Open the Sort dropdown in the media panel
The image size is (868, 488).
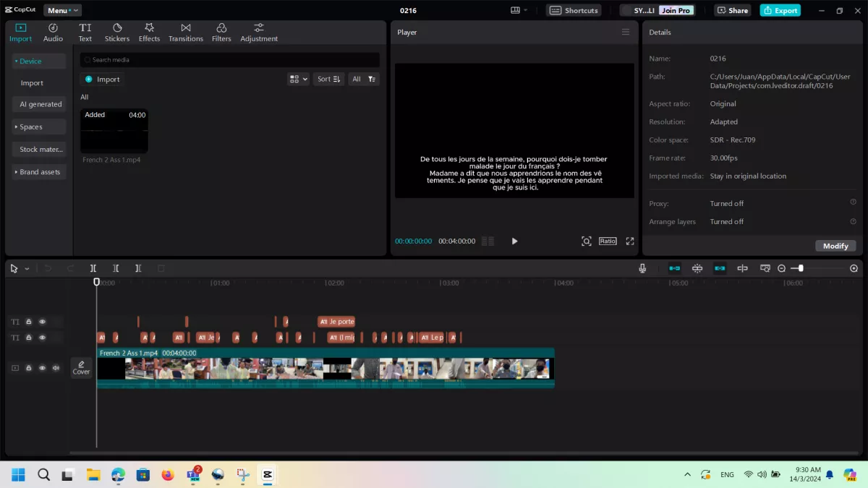pyautogui.click(x=328, y=79)
